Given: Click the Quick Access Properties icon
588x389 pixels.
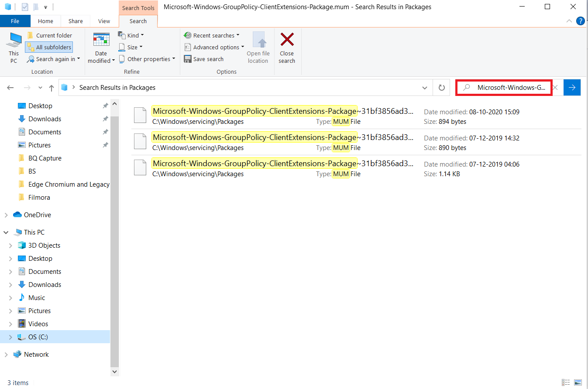Looking at the screenshot, I should pos(25,7).
